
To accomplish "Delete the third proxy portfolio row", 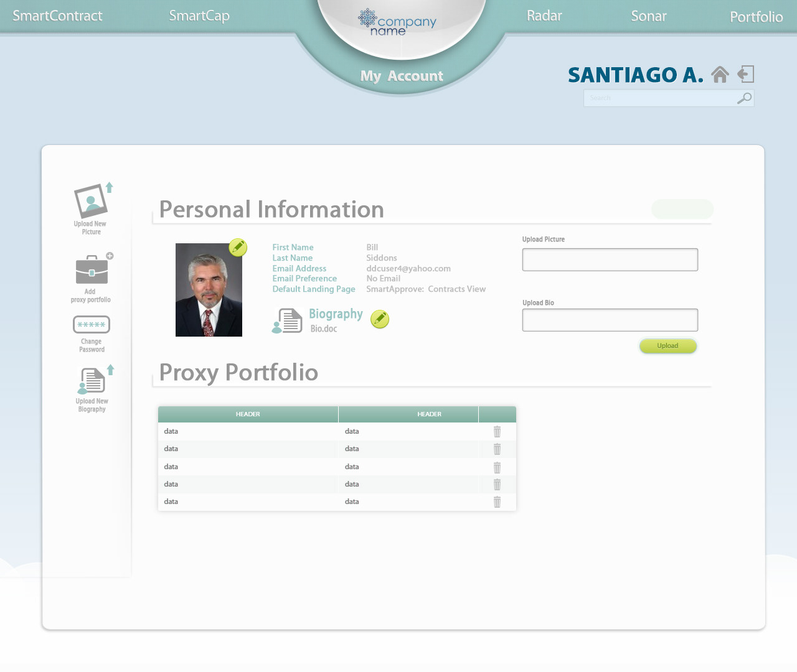I will (x=497, y=467).
